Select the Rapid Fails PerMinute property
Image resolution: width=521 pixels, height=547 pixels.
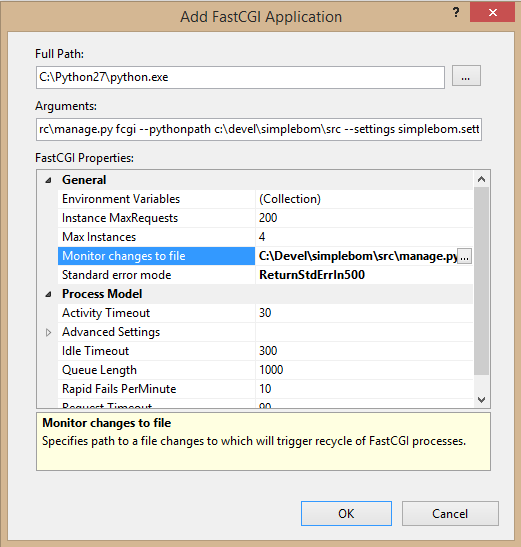[x=156, y=389]
